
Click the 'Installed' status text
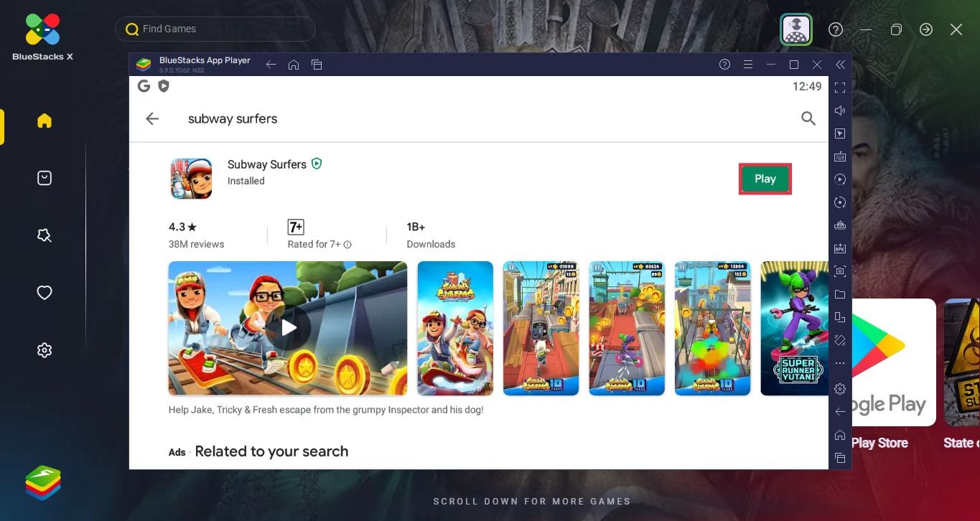(246, 181)
